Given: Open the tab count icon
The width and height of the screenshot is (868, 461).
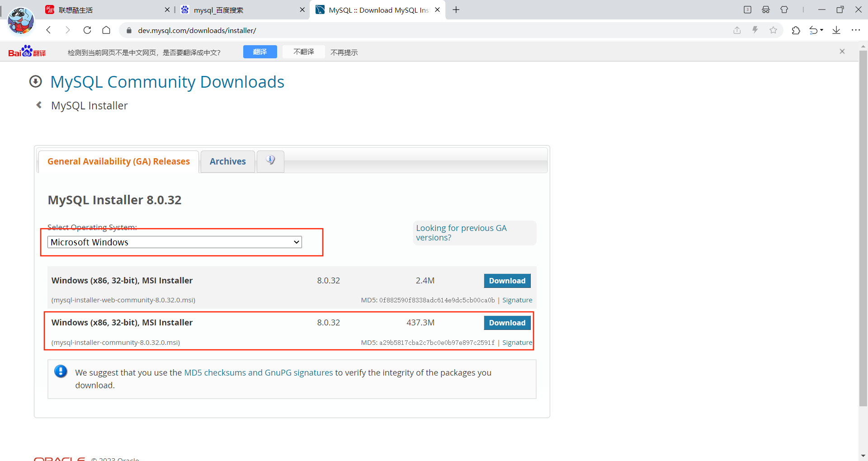Looking at the screenshot, I should coord(747,9).
